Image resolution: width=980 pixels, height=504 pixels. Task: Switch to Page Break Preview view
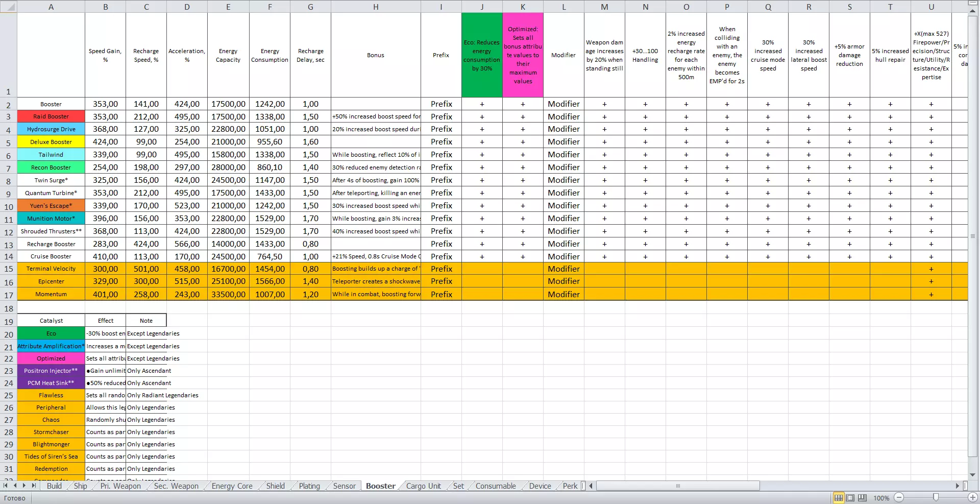point(862,498)
